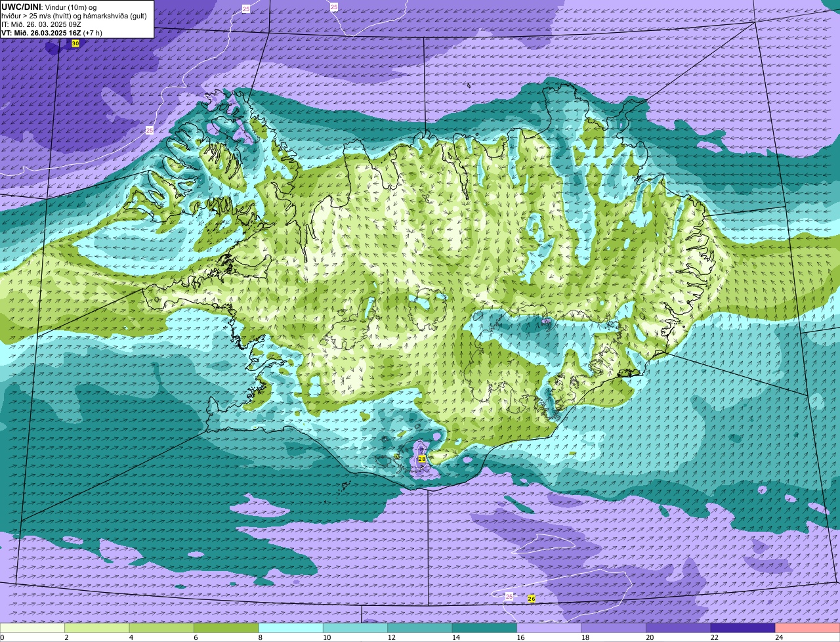
Task: Click the '10' value on the color scale
Action: point(327,637)
